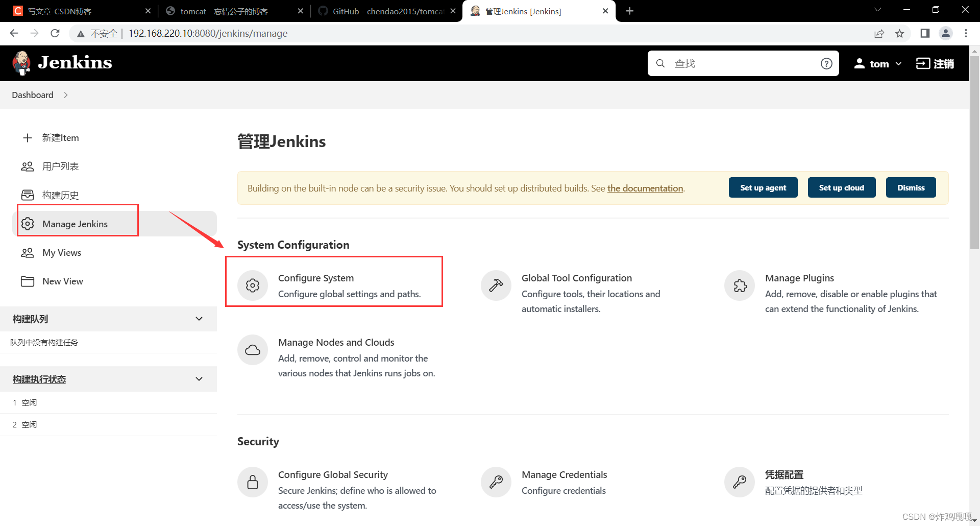Click the browser address bar URL
The image size is (980, 526).
tap(208, 34)
